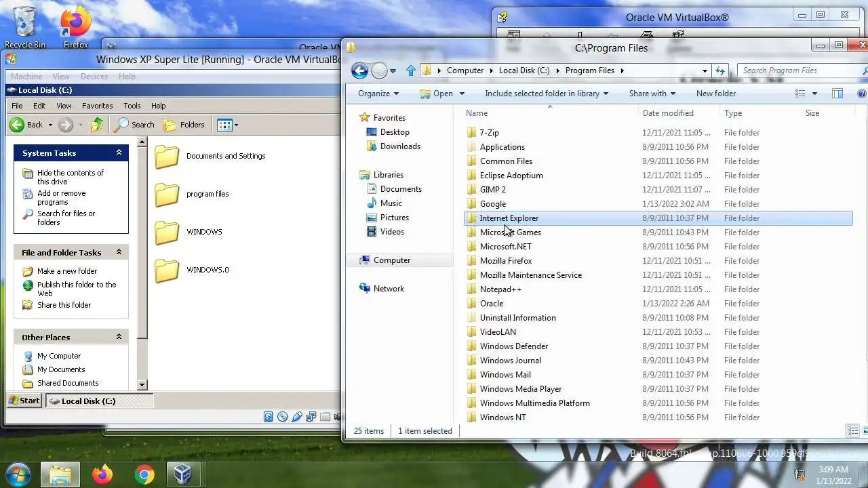This screenshot has width=868, height=488.
Task: Open the XP File menu
Action: [17, 106]
